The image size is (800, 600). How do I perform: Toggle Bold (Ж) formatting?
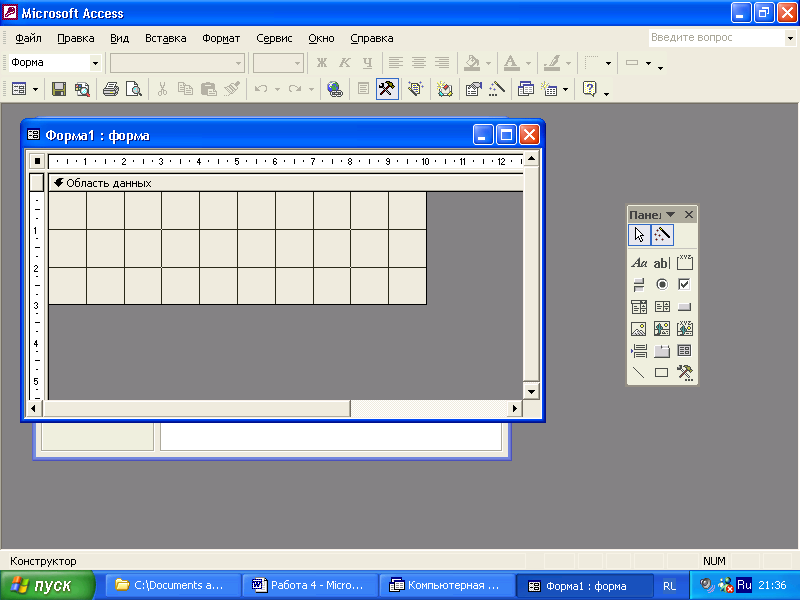click(x=321, y=63)
